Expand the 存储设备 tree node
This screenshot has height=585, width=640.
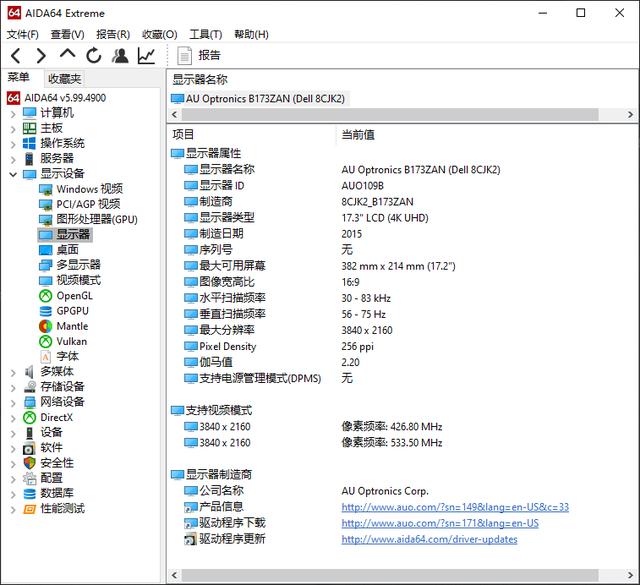(x=13, y=388)
